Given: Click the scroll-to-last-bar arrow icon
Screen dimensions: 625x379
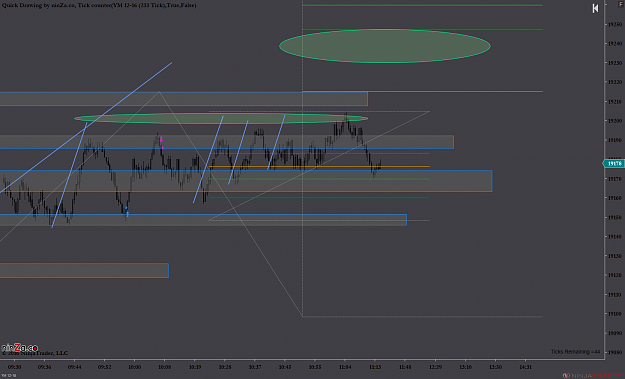Looking at the screenshot, I should pos(595,8).
